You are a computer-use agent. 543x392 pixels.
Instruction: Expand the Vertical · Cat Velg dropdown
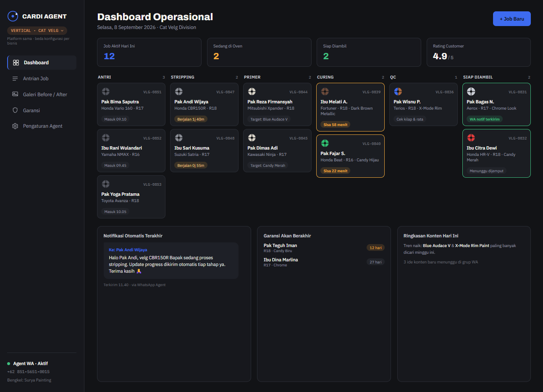point(37,31)
